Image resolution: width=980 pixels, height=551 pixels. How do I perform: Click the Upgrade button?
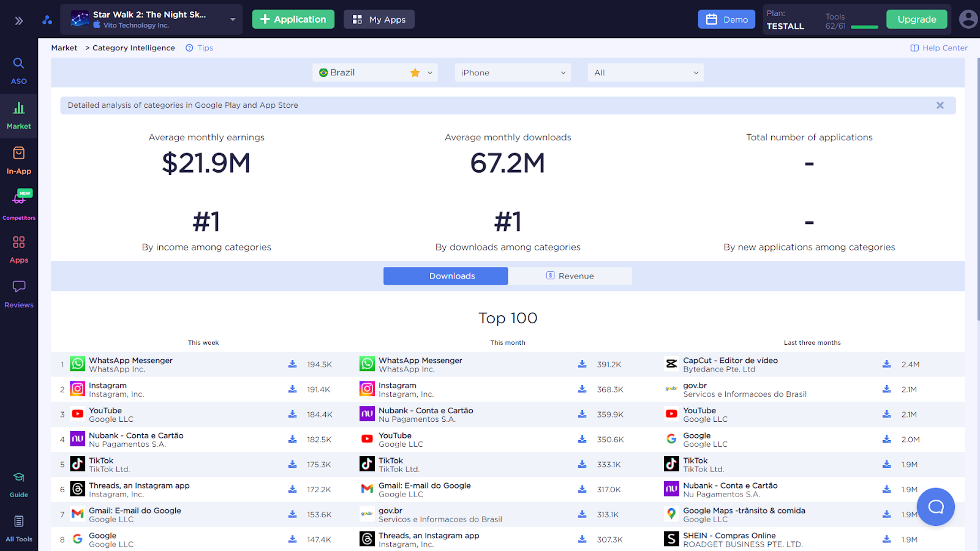[x=917, y=20]
